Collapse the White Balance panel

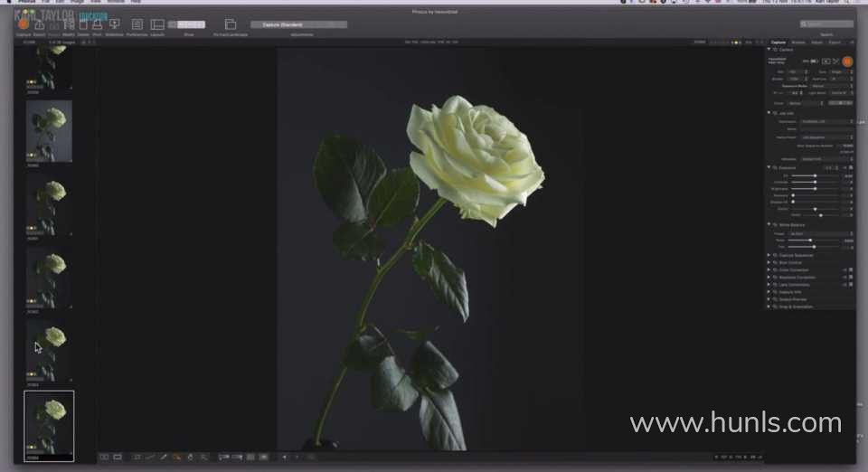(x=769, y=224)
